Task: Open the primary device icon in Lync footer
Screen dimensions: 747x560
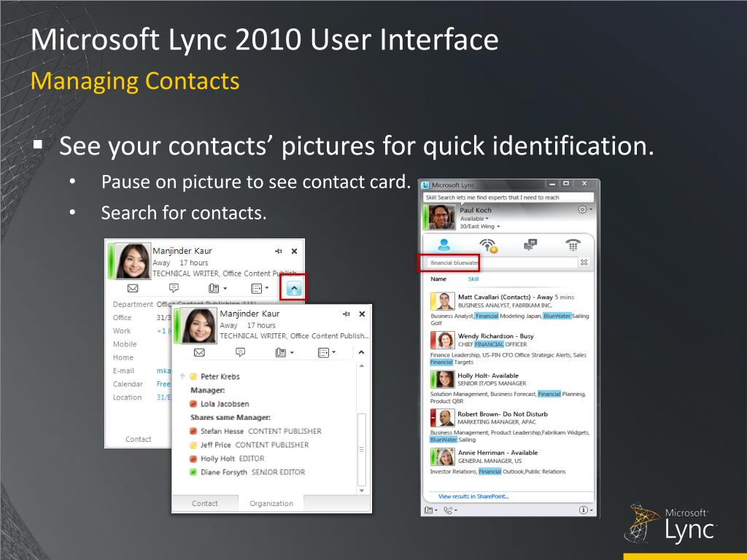Action: tap(428, 510)
